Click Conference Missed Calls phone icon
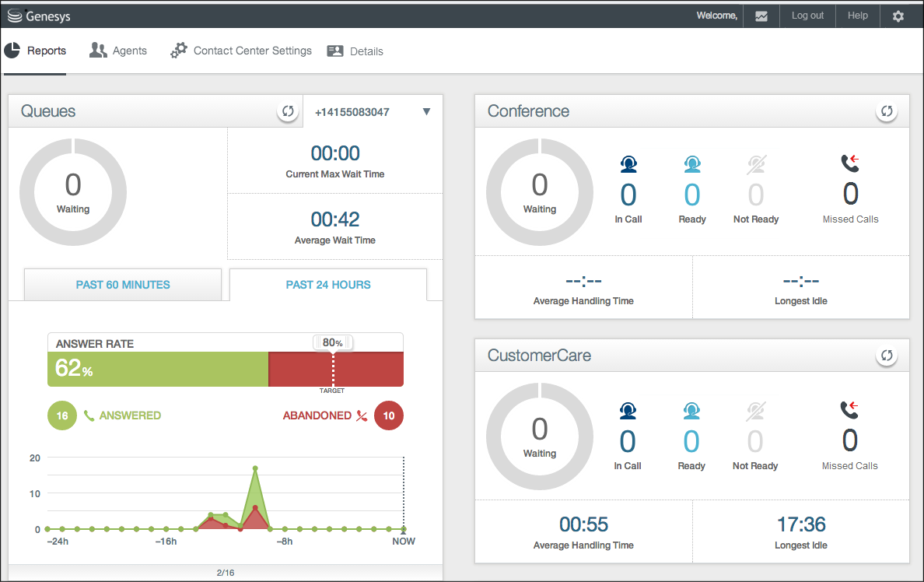The height and width of the screenshot is (582, 924). coord(850,163)
